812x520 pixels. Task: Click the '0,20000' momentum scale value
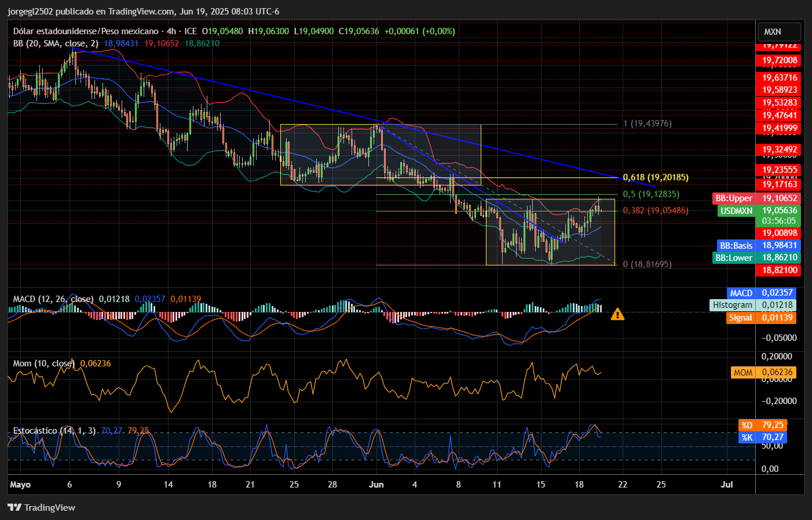tap(777, 357)
